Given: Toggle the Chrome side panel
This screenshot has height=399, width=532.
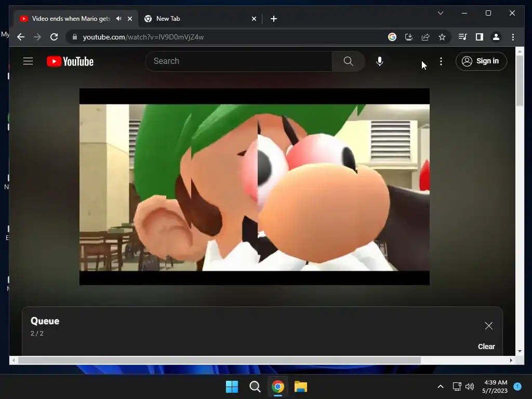Looking at the screenshot, I should point(479,37).
